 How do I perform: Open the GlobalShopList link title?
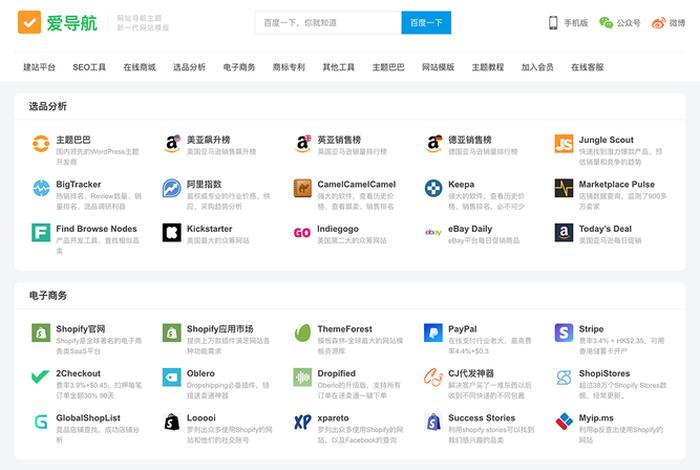point(88,418)
